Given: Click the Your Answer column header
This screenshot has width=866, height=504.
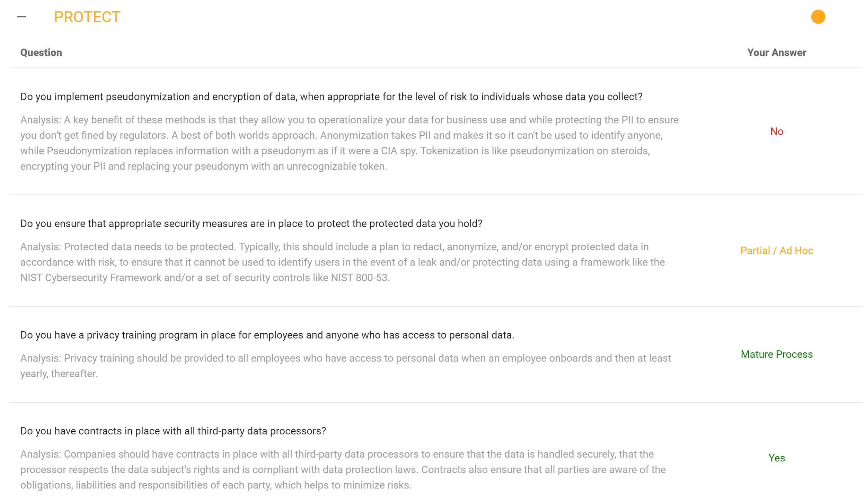Looking at the screenshot, I should [776, 53].
